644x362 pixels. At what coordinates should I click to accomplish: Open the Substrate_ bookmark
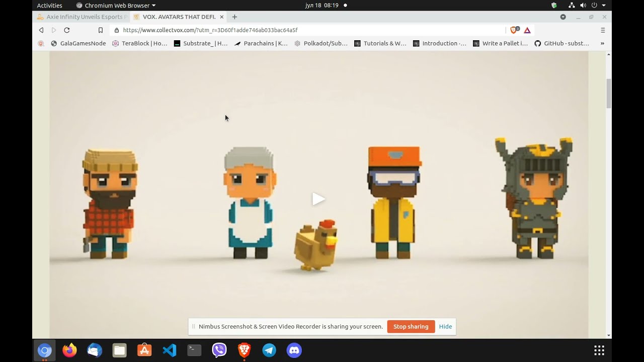point(201,43)
